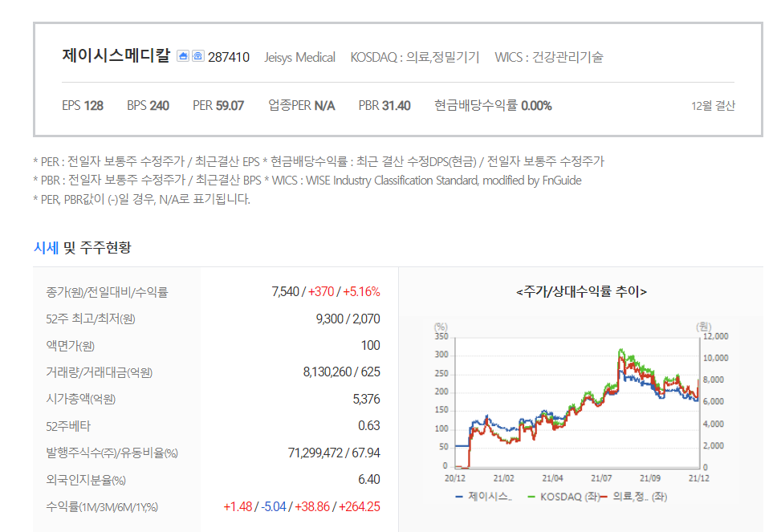The width and height of the screenshot is (777, 532).
Task: Select the beta value 0.63
Action: pyautogui.click(x=368, y=425)
